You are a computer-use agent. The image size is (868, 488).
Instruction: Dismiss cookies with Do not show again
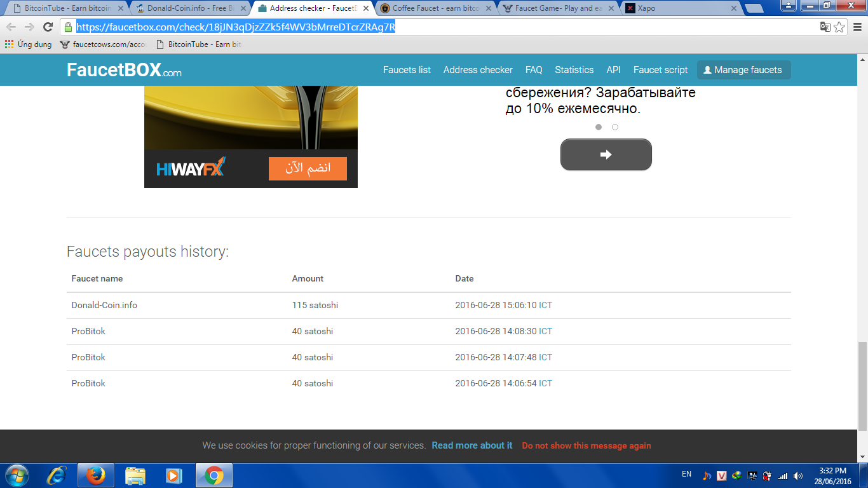point(587,445)
